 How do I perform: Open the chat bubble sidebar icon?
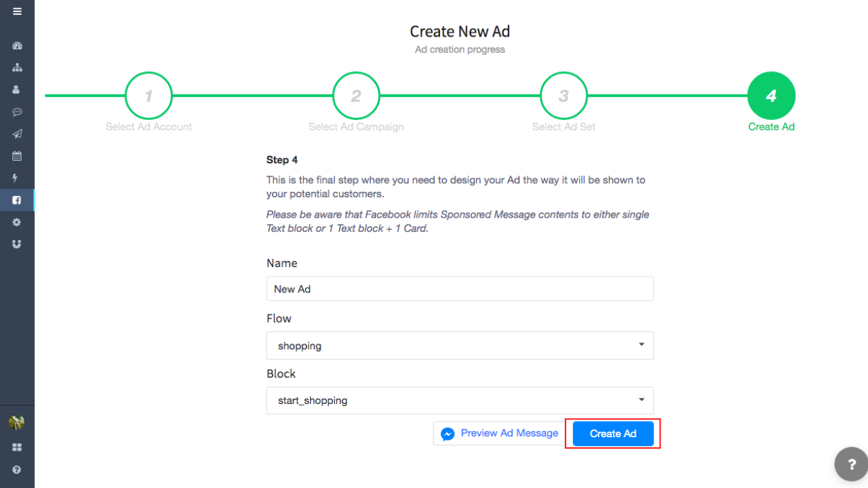click(17, 112)
